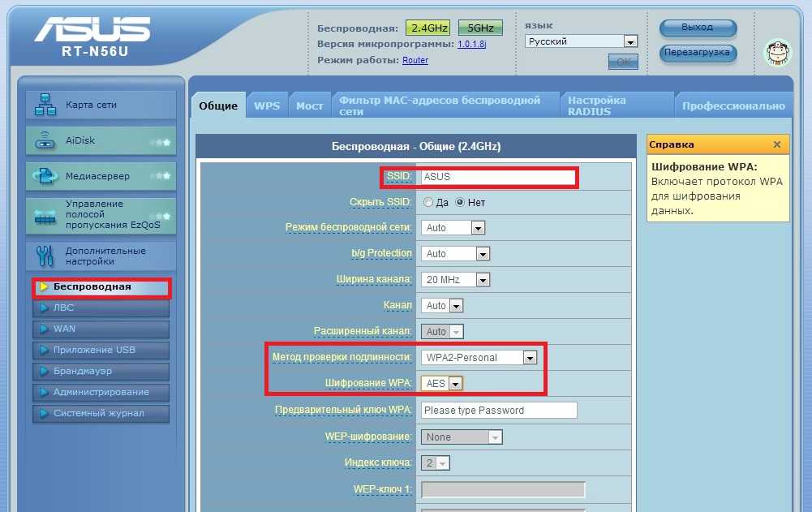
Task: Open the Медиасервер menu item
Action: pos(101,176)
